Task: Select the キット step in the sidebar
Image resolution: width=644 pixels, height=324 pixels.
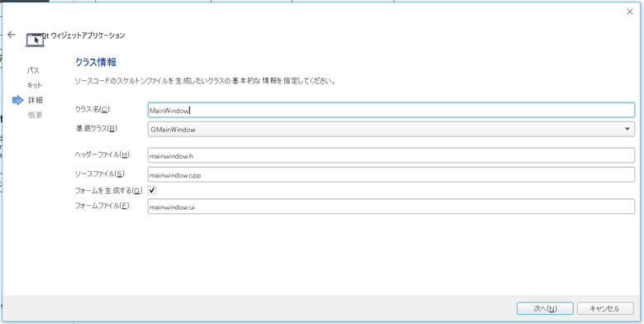Action: [35, 85]
